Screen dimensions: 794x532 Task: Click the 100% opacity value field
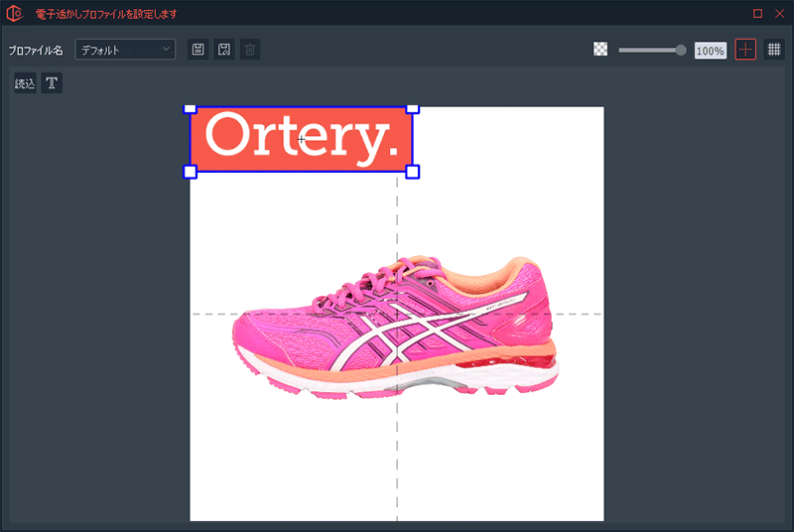coord(710,50)
